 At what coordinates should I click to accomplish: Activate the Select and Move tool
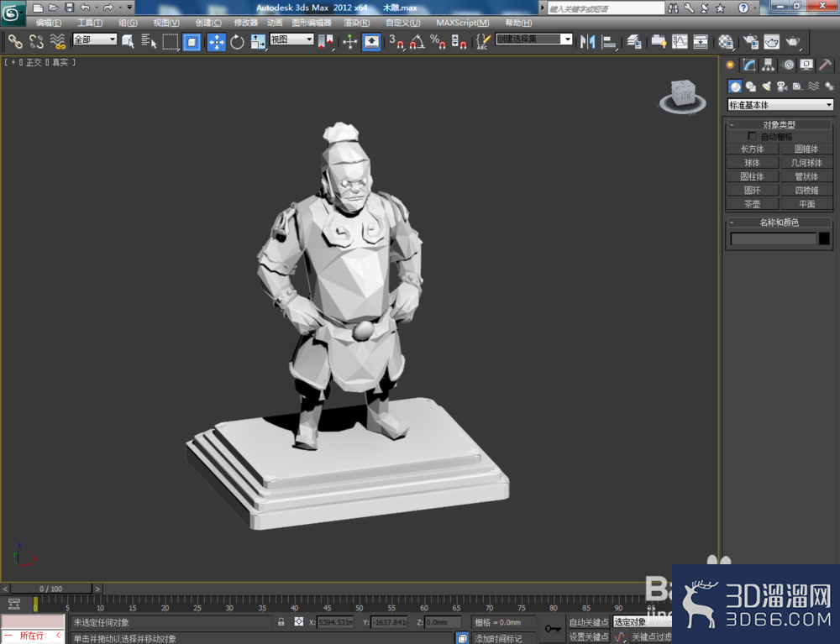coord(217,42)
